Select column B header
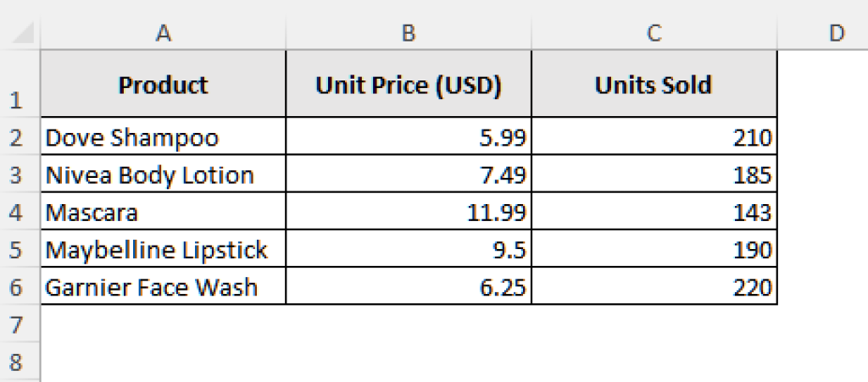Screen dimensions: 868x382 tap(409, 33)
